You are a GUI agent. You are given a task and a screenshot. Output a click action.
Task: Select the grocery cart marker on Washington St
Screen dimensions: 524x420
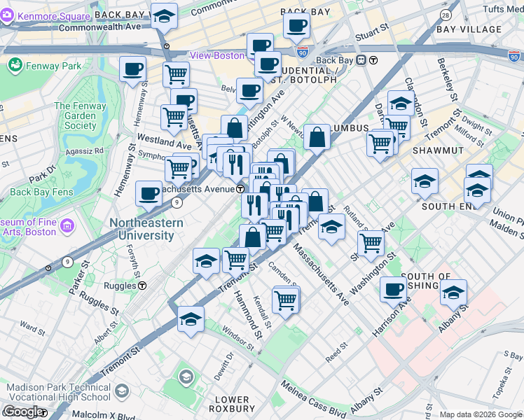(x=371, y=244)
